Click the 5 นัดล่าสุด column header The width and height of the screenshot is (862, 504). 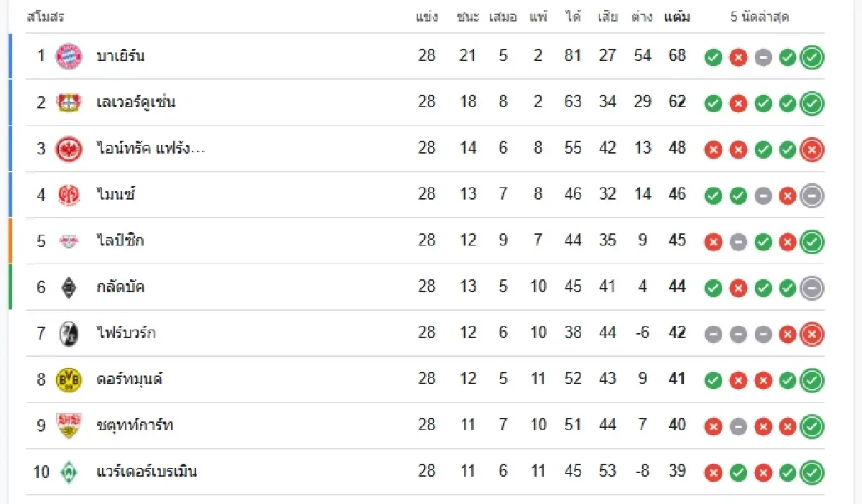point(759,17)
